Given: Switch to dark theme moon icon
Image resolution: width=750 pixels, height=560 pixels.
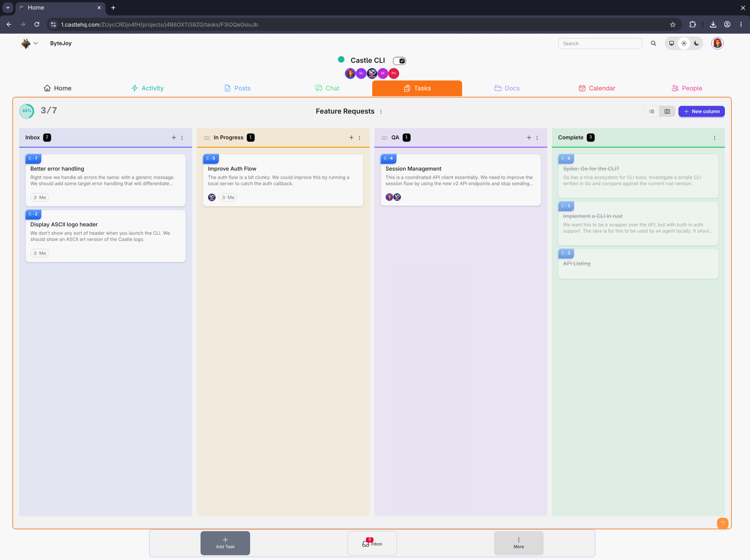Looking at the screenshot, I should tap(696, 43).
